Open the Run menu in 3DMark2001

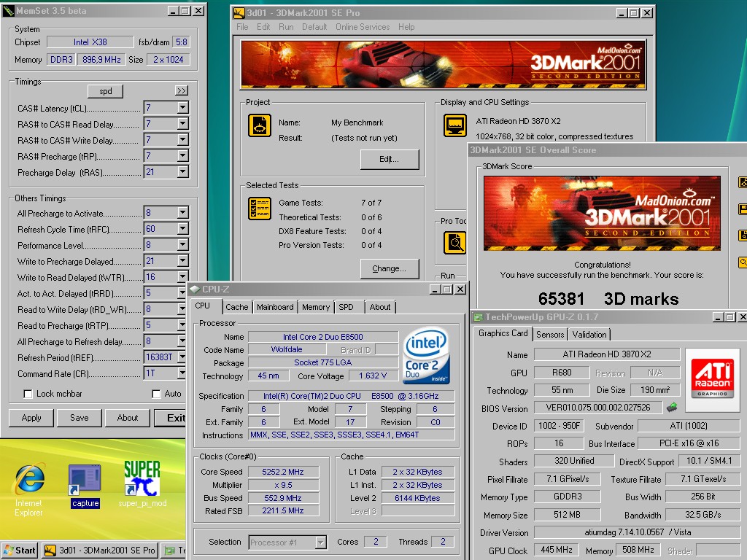(286, 27)
